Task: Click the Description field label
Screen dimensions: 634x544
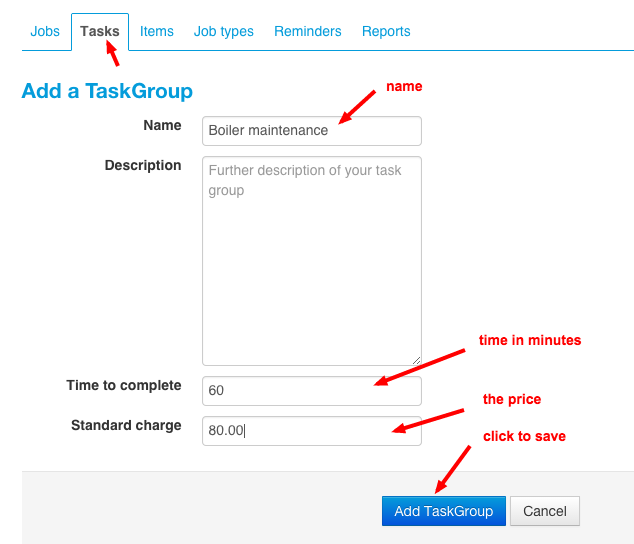Action: (143, 166)
